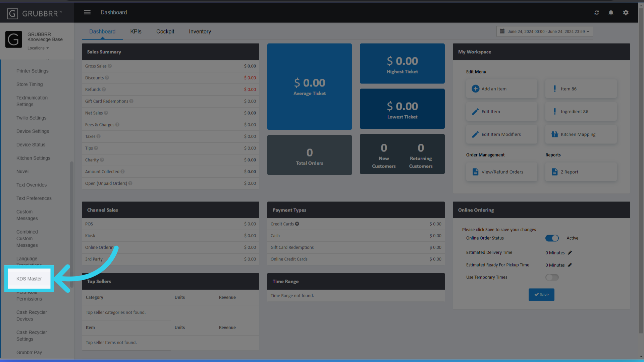Click the hamburger menu icon
The height and width of the screenshot is (362, 644).
pos(87,12)
